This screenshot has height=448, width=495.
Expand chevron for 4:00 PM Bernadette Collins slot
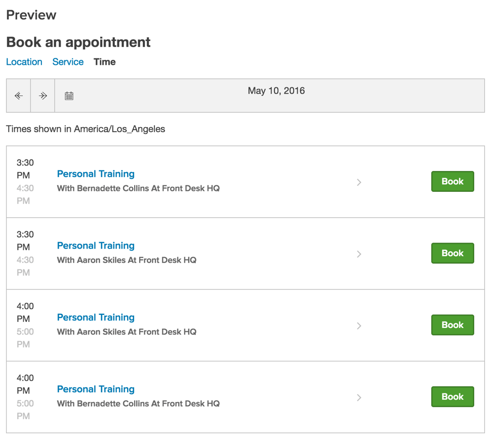click(359, 397)
